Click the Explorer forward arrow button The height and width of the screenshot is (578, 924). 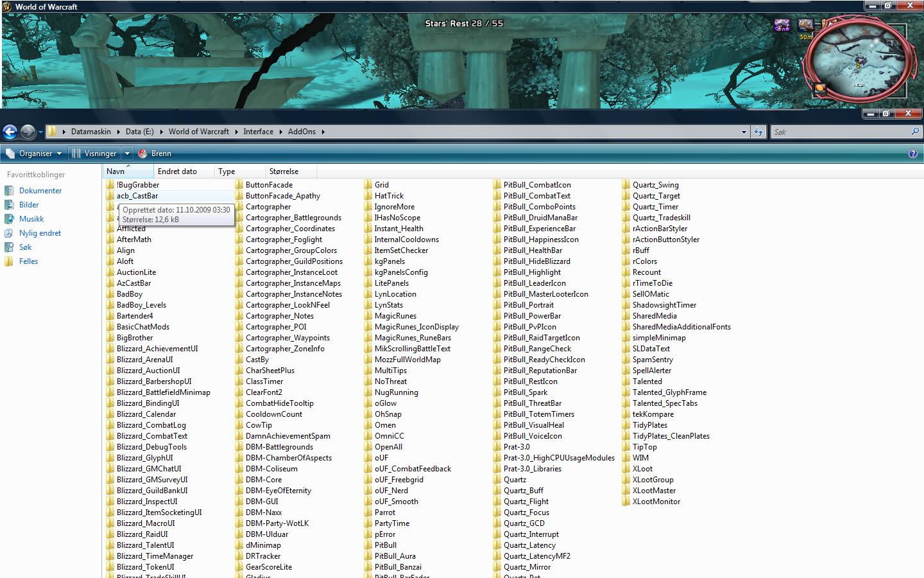[28, 132]
